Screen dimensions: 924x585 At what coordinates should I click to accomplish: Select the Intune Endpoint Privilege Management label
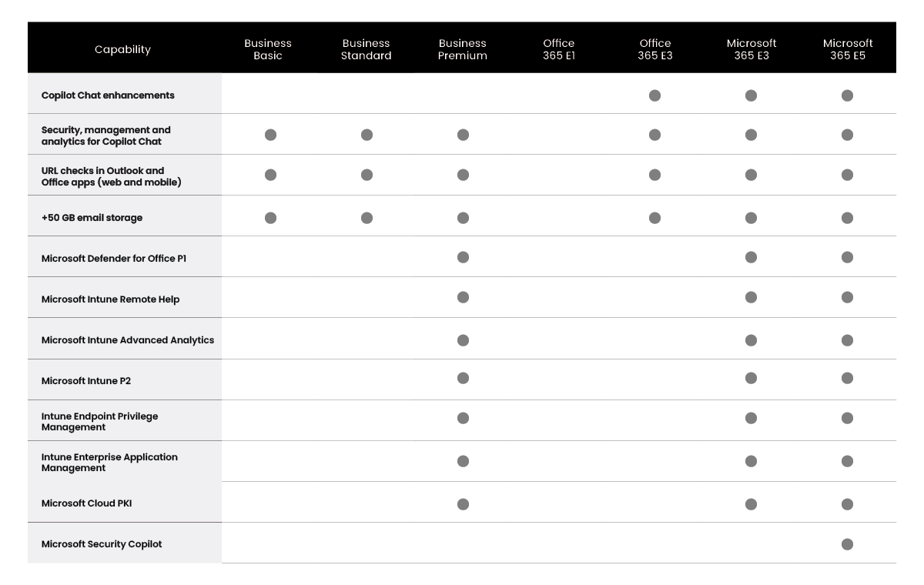[99, 421]
